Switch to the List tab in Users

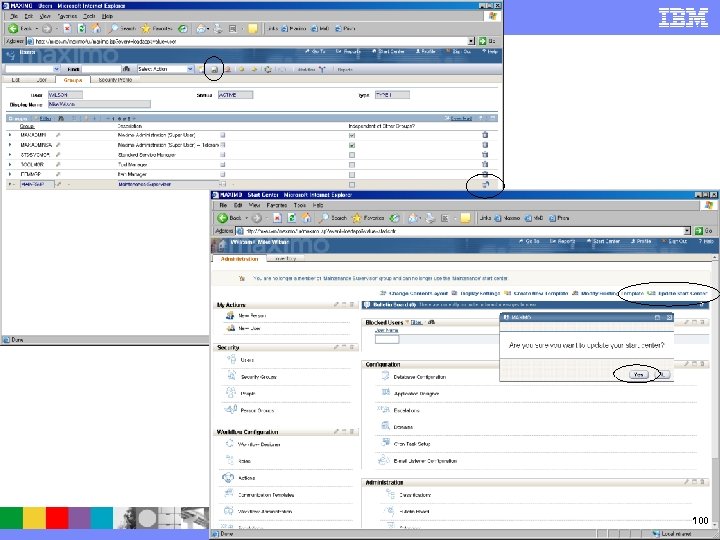[16, 80]
